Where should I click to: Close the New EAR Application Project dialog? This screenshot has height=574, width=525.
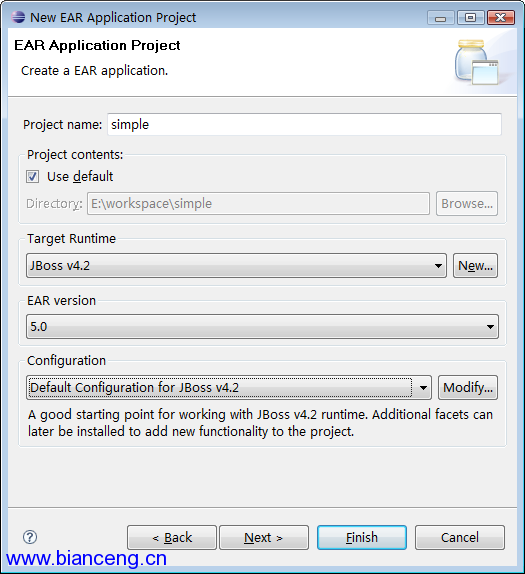click(x=500, y=18)
